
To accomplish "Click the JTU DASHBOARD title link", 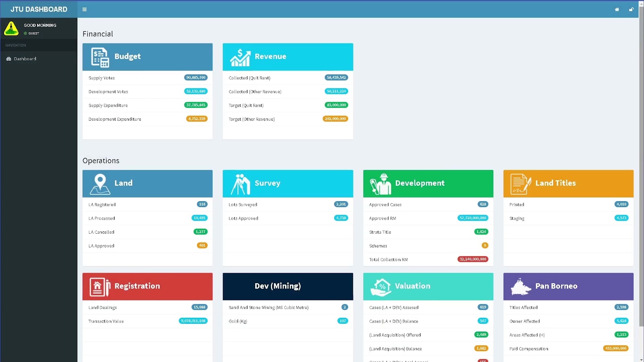I will pyautogui.click(x=39, y=9).
